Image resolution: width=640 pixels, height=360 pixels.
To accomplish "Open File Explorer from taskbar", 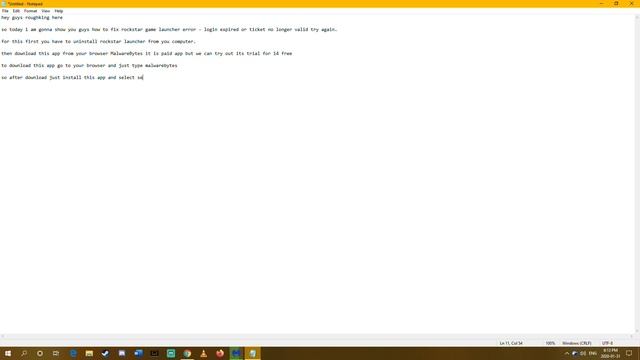I will 89,353.
